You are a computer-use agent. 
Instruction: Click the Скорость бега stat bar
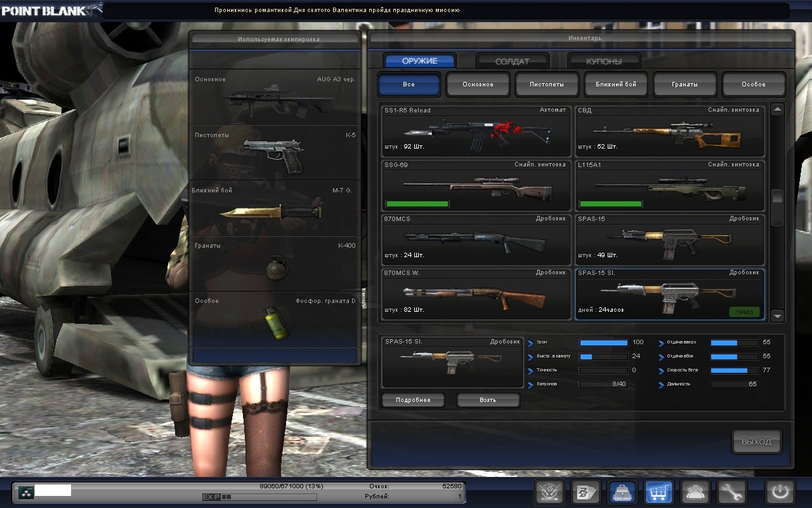(734, 370)
